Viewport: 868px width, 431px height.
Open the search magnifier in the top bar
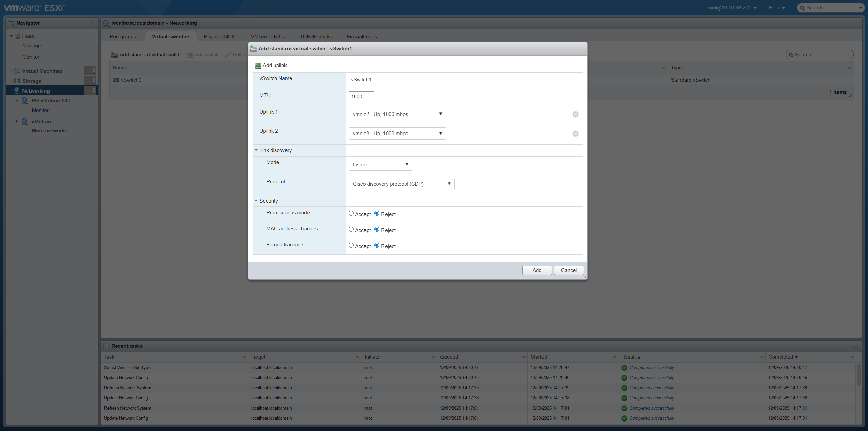click(x=803, y=7)
